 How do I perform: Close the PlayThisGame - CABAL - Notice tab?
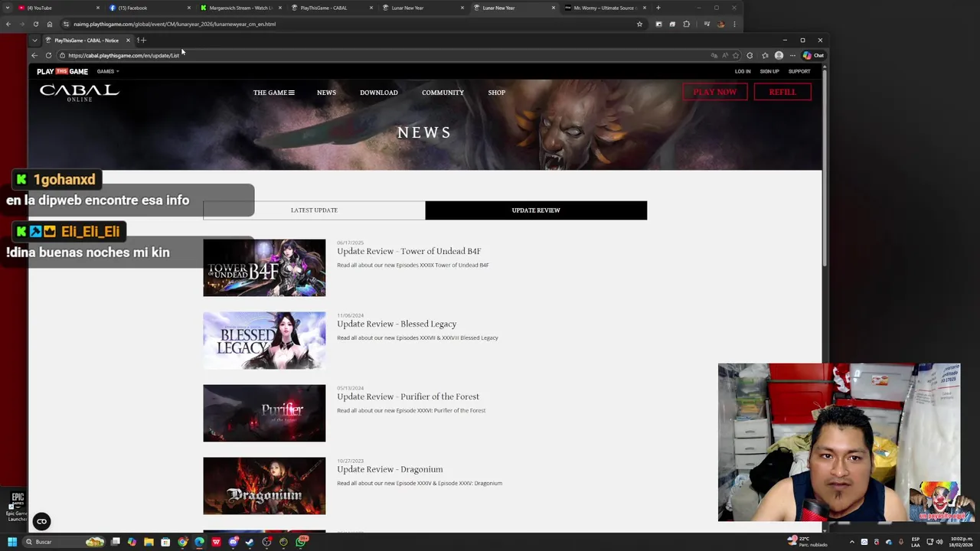click(128, 40)
